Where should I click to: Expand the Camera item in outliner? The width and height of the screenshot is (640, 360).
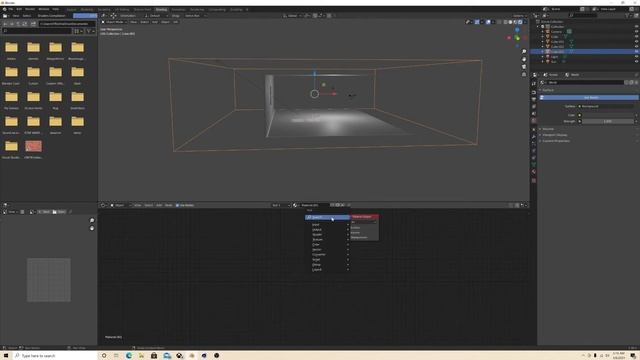tap(543, 31)
